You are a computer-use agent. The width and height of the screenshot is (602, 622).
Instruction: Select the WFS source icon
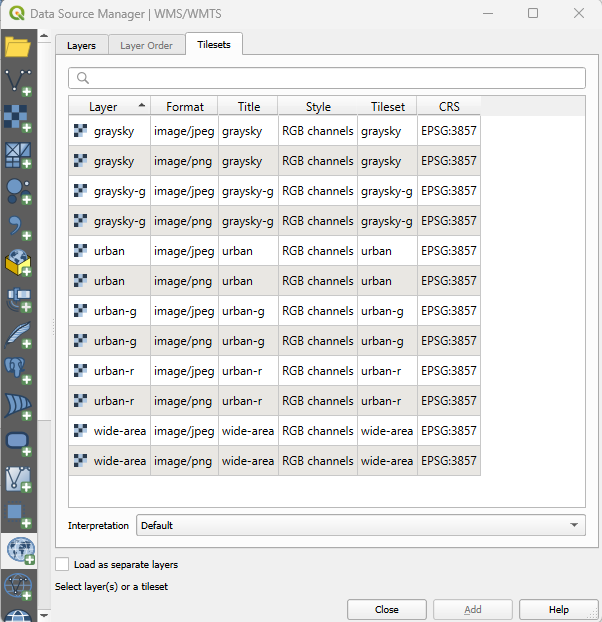tap(17, 586)
